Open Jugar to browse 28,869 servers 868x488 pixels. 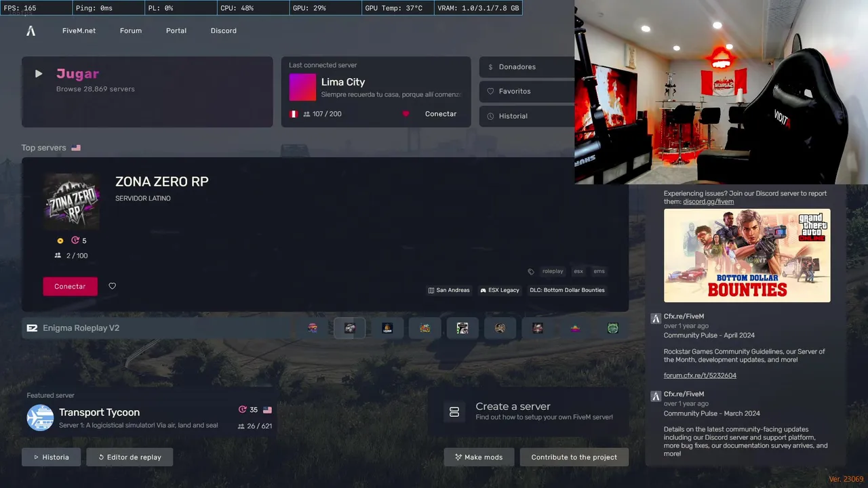pyautogui.click(x=147, y=91)
